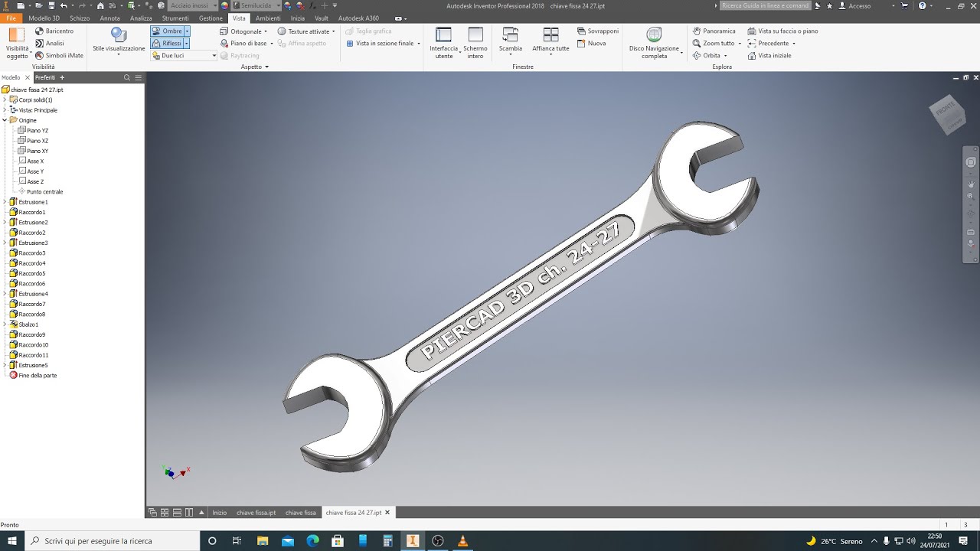The height and width of the screenshot is (551, 980).
Task: Click the Home icon in quick access
Action: pos(100,5)
